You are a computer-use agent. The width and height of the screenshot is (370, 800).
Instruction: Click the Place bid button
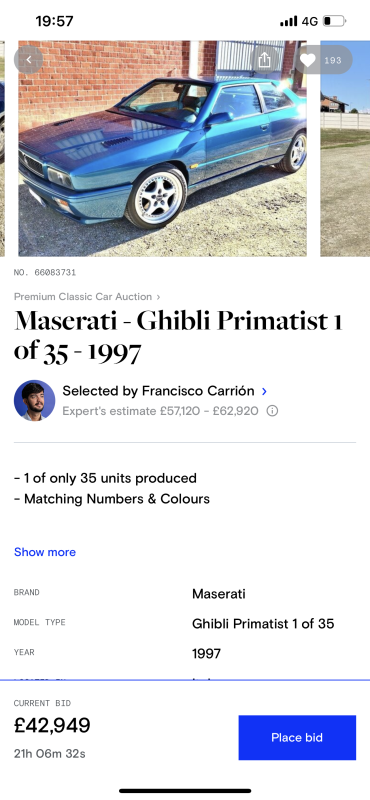click(297, 738)
